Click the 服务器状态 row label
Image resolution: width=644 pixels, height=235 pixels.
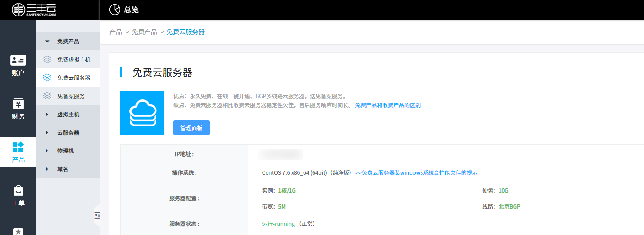click(184, 224)
